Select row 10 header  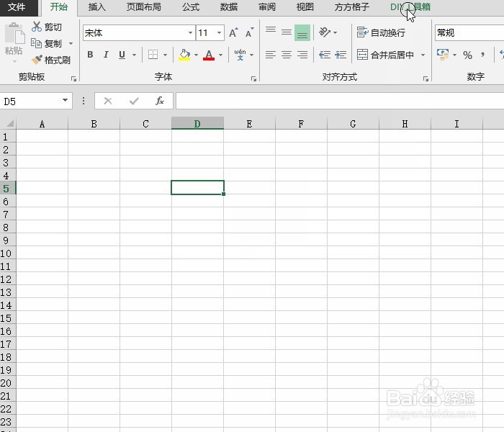(x=8, y=253)
